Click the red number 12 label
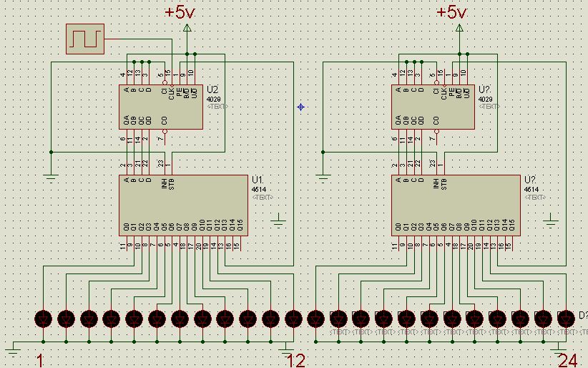Image resolution: width=588 pixels, height=368 pixels. coord(296,361)
